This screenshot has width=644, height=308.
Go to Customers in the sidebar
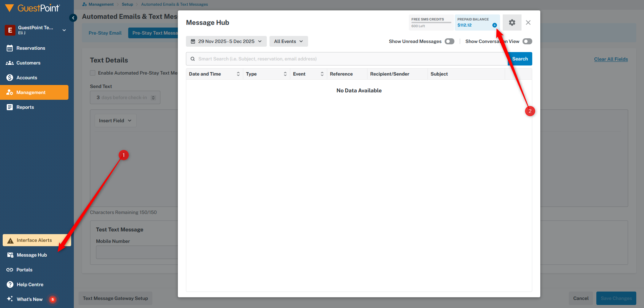click(x=28, y=63)
